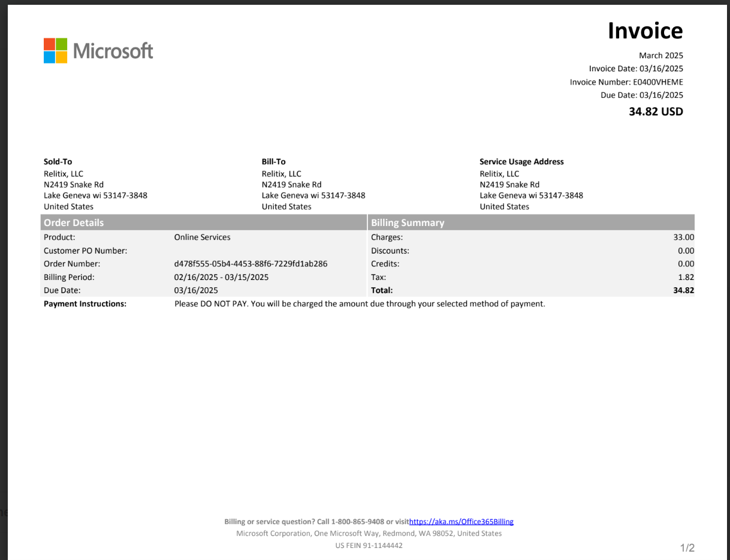Select the 'US FEIN 91-1144442' text
This screenshot has width=730, height=560.
(369, 546)
